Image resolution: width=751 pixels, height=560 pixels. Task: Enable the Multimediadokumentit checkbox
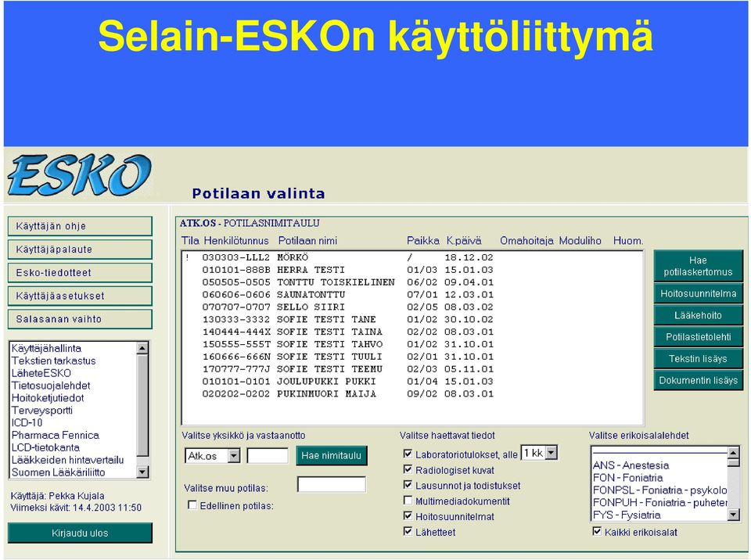(408, 501)
